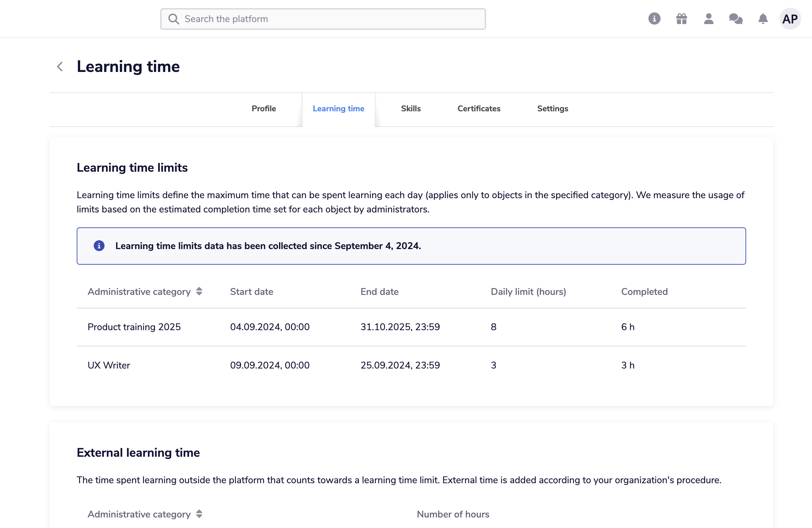Viewport: 812px width, 528px height.
Task: Click the magnifier search icon
Action: point(174,19)
